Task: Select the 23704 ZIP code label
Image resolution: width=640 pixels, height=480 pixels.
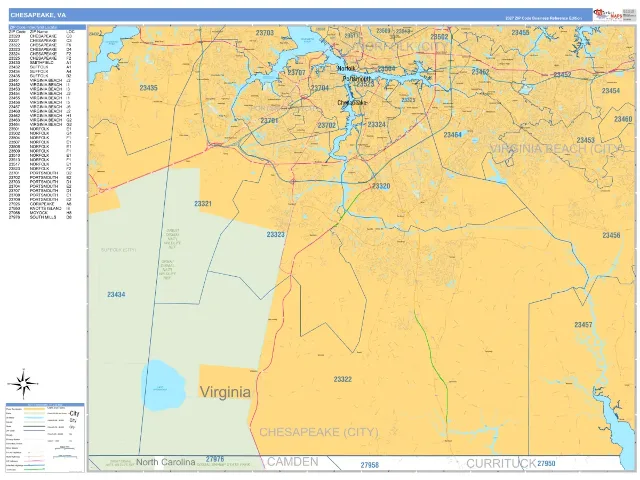Action: click(320, 88)
